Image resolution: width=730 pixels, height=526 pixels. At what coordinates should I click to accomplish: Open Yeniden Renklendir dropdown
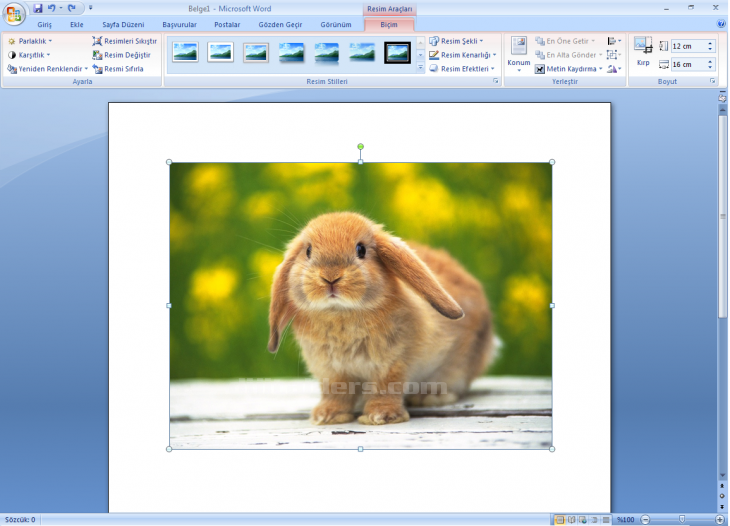click(x=47, y=69)
